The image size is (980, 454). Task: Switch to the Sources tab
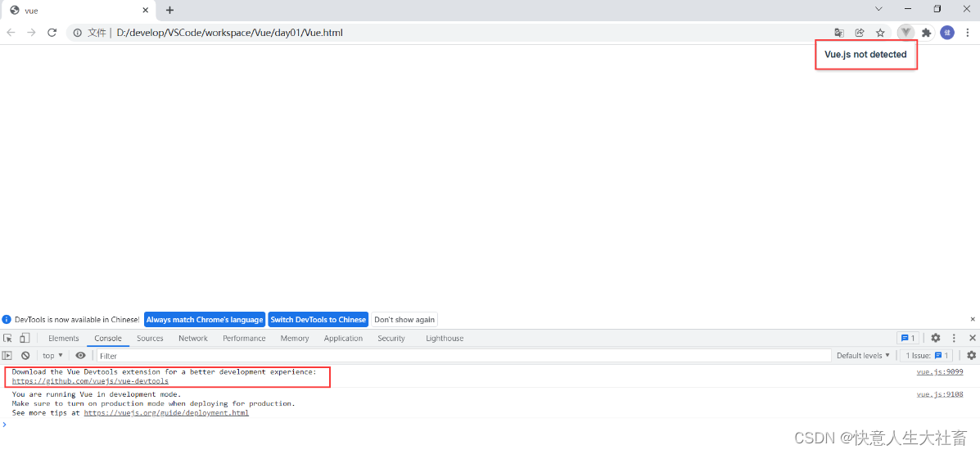point(150,338)
